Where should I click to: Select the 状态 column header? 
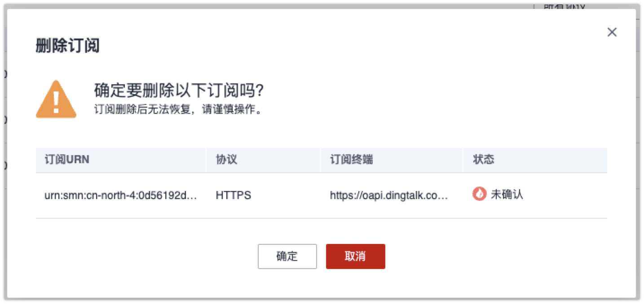483,160
